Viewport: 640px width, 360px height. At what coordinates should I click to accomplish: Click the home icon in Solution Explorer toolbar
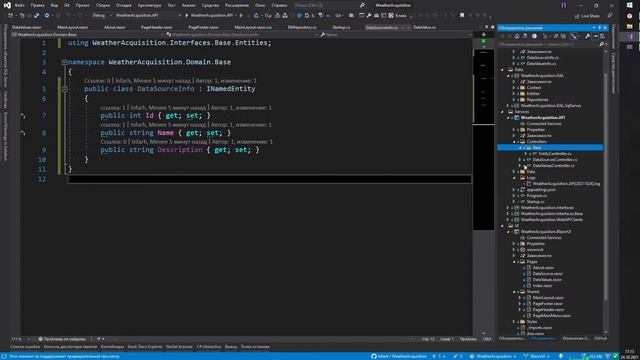click(x=517, y=36)
